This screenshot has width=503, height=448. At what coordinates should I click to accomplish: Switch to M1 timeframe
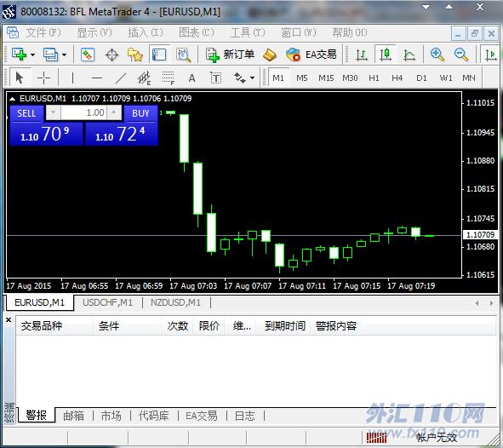(278, 78)
